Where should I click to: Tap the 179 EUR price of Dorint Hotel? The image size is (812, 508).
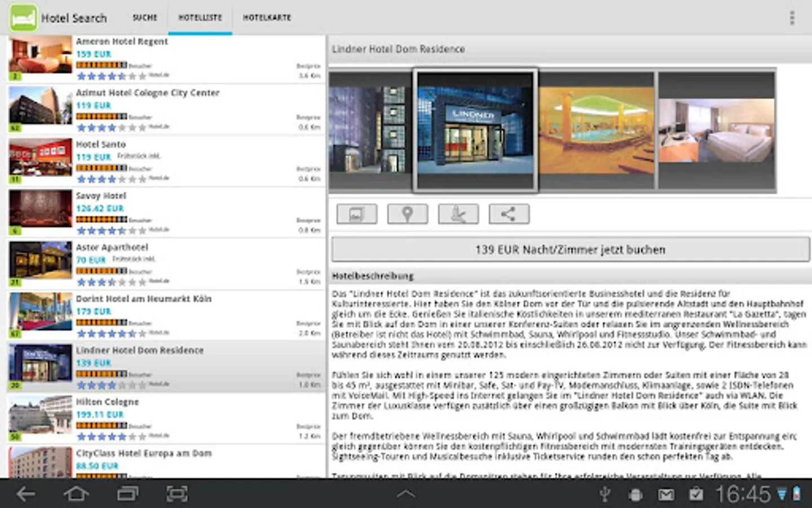[94, 311]
